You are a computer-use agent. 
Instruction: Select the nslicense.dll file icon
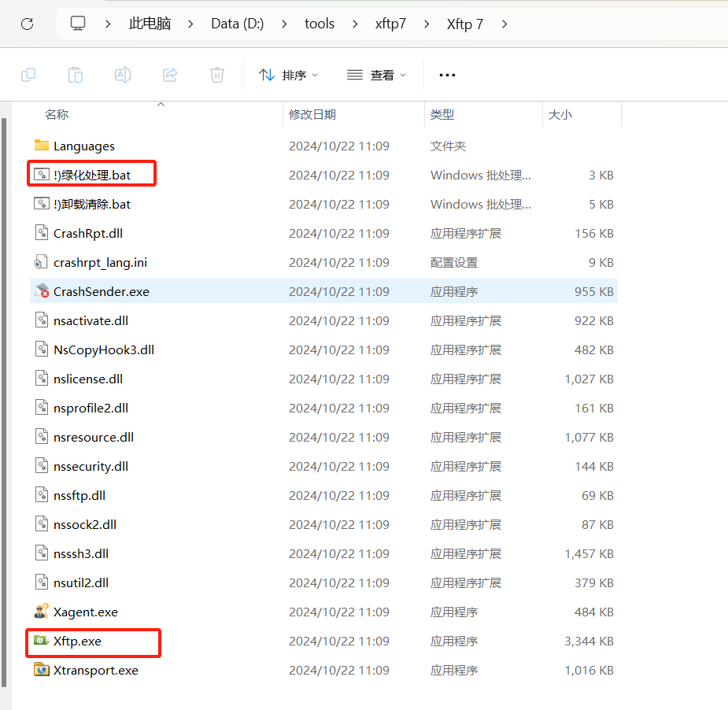pyautogui.click(x=42, y=378)
